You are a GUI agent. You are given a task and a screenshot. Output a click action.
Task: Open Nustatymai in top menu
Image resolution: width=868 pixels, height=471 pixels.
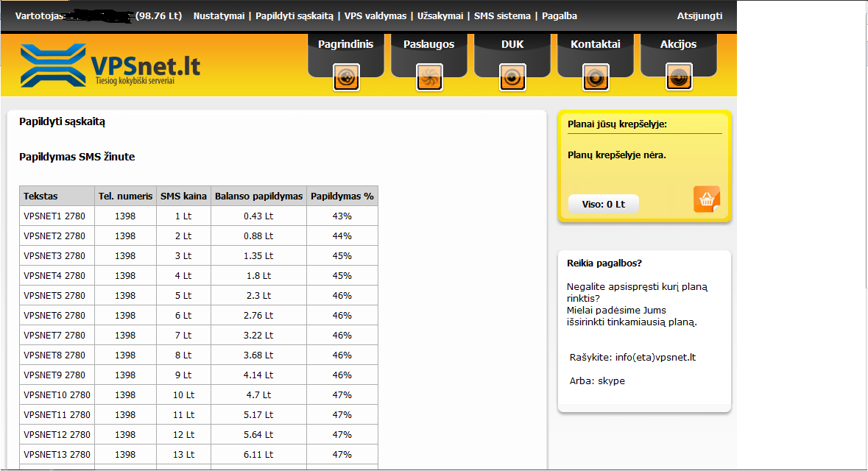tap(219, 16)
